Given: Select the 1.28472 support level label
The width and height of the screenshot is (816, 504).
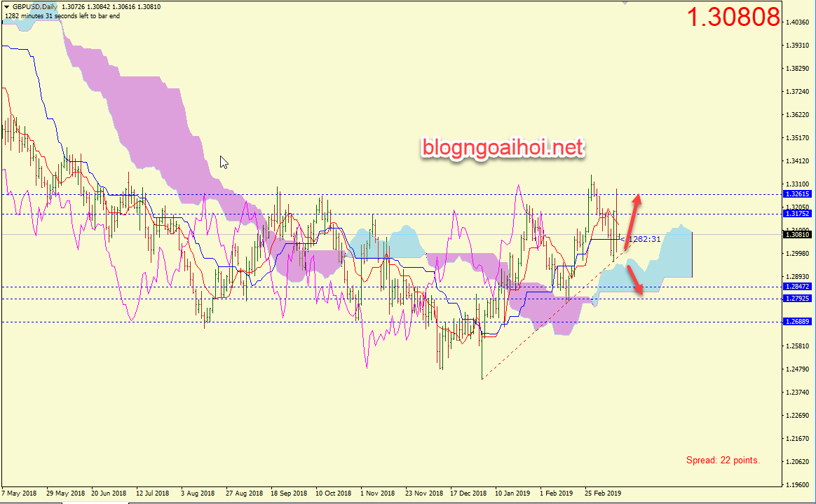Looking at the screenshot, I should click(x=798, y=287).
